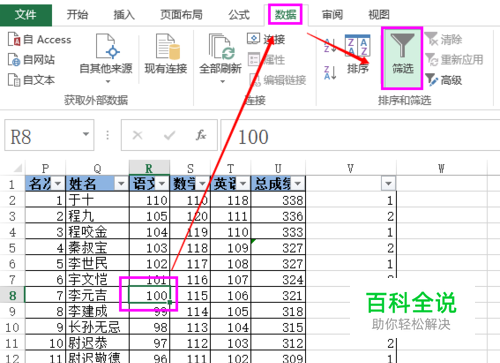This screenshot has height=363, width=500.
Task: Click the cell containing 尉迟恭
Action: (x=97, y=343)
